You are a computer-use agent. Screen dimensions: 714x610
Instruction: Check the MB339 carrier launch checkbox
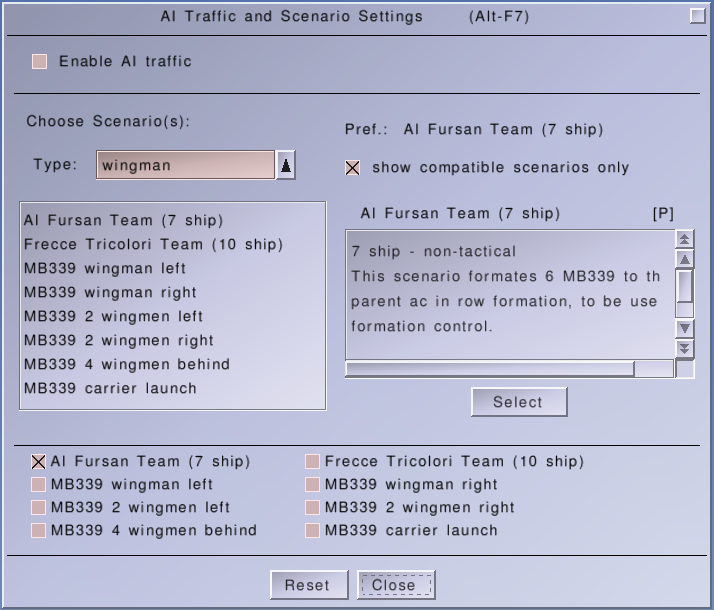[312, 530]
